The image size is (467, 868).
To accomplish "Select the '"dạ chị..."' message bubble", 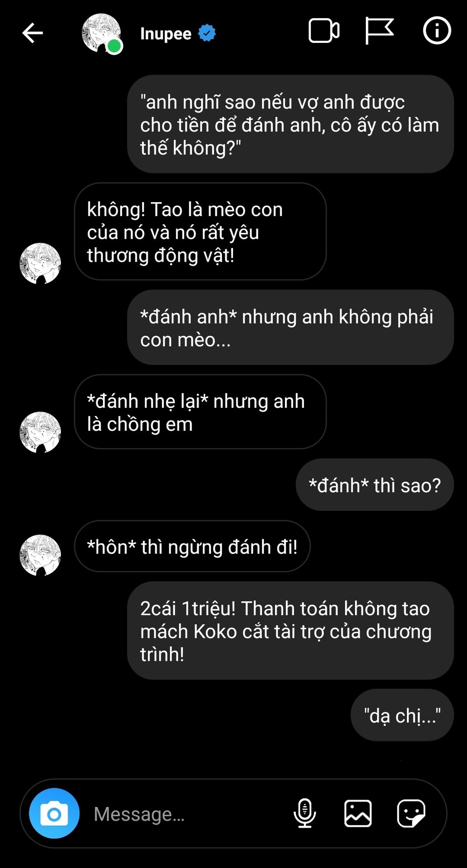I will (x=402, y=715).
